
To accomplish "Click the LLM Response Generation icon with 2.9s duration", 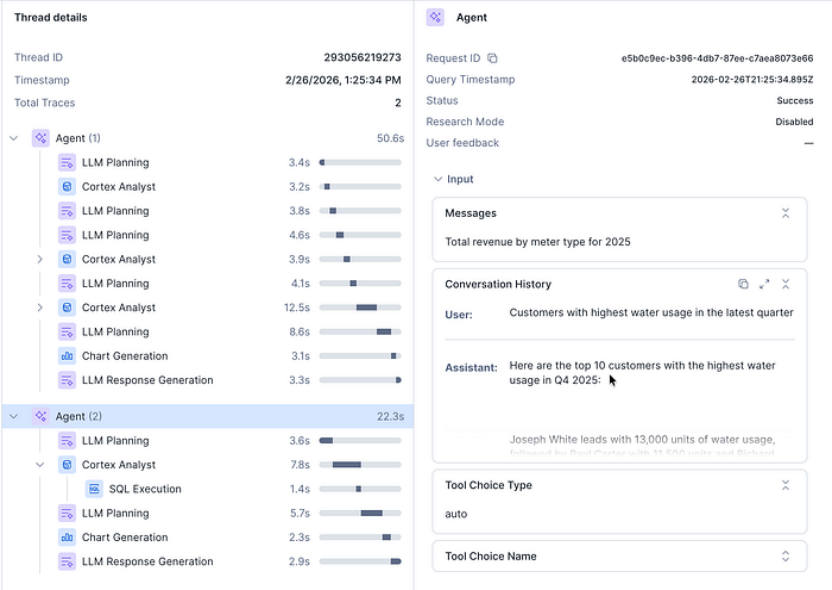I will [67, 562].
